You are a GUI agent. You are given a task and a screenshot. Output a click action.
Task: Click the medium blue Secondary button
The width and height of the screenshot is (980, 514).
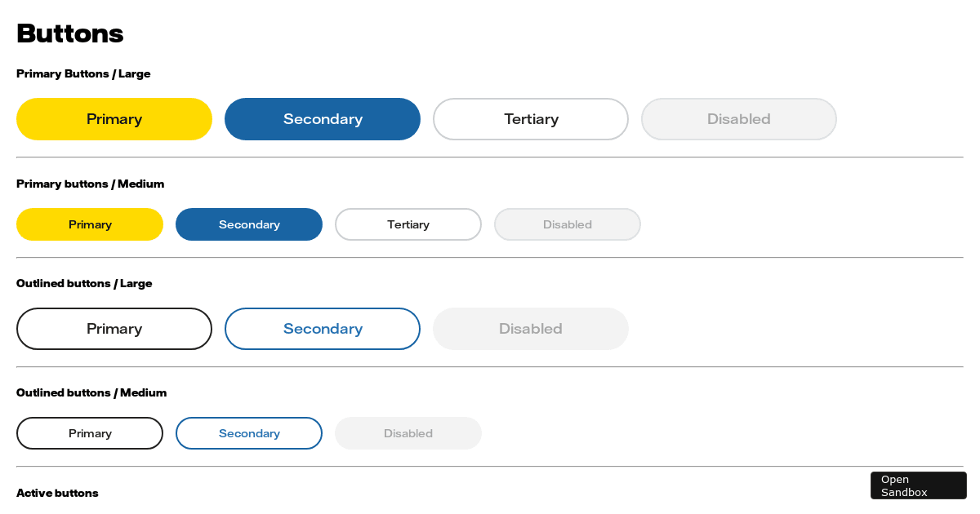[249, 224]
